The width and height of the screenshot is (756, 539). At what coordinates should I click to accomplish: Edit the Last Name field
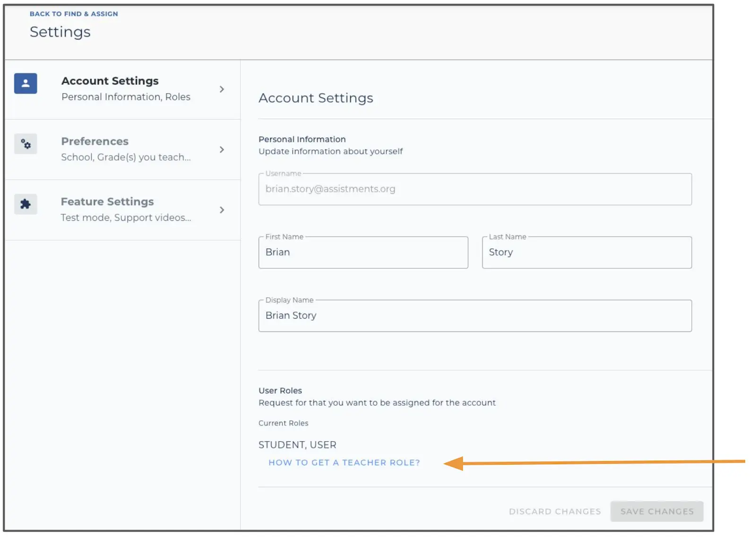point(586,252)
